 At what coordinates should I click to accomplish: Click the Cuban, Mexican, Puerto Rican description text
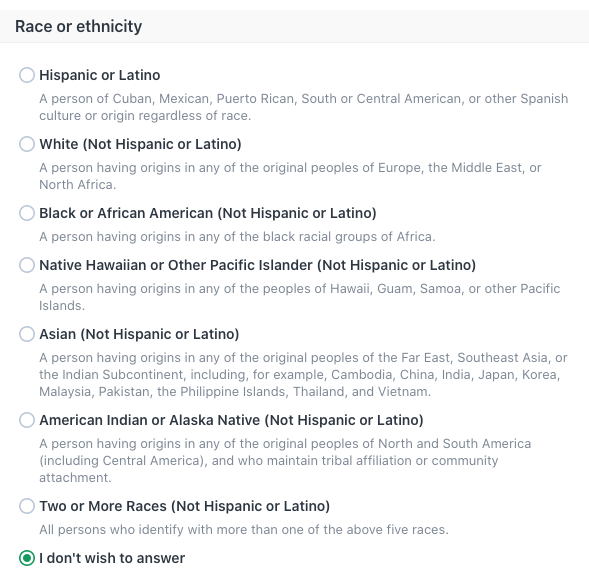pyautogui.click(x=304, y=107)
